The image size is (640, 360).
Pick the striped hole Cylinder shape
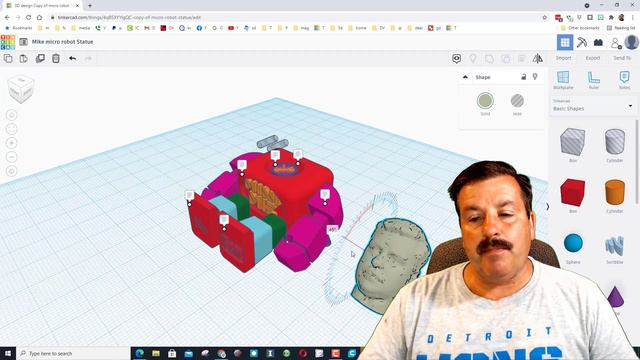point(615,142)
